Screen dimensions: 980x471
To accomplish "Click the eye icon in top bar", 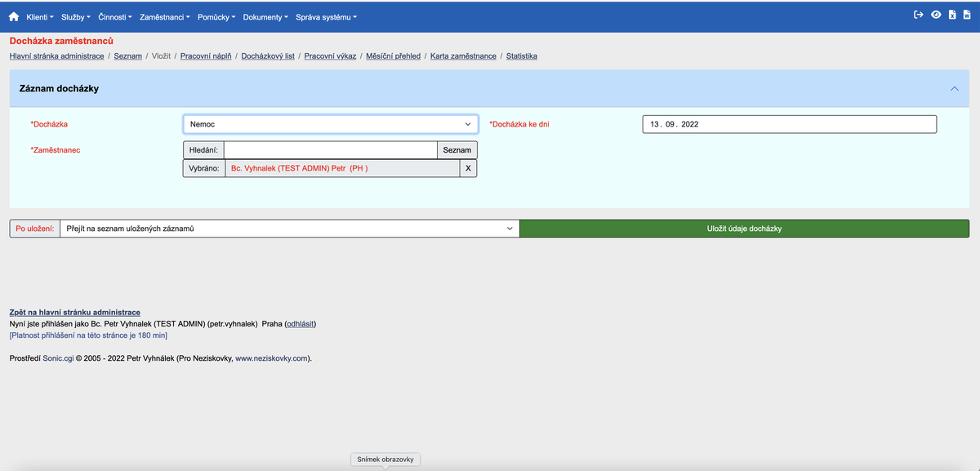I will click(936, 15).
